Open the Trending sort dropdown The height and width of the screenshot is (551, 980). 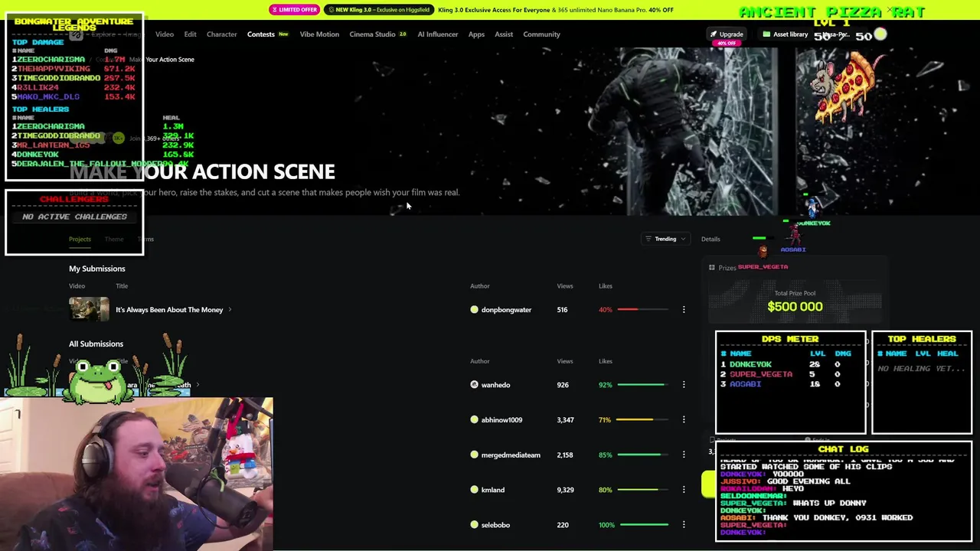click(x=665, y=239)
